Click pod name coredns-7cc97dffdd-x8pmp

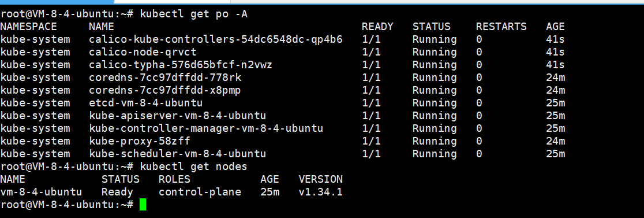tap(165, 90)
